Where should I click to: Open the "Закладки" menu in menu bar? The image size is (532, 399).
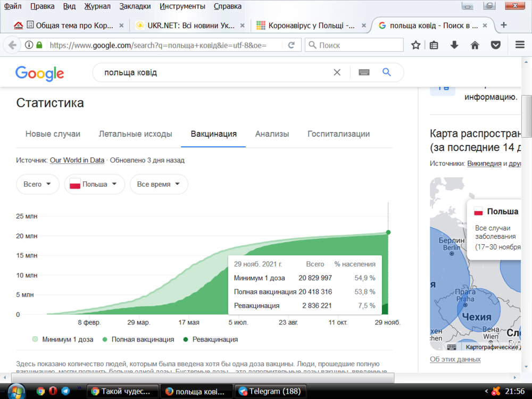[135, 6]
